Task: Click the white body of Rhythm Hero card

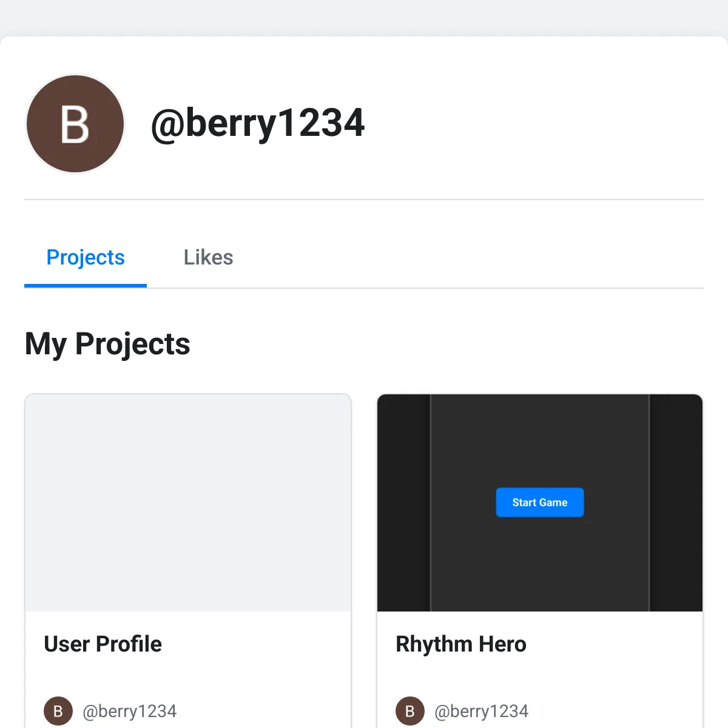Action: pos(607,673)
